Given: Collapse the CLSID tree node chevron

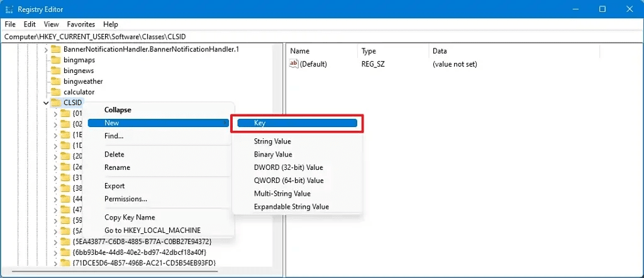Looking at the screenshot, I should click(x=46, y=103).
